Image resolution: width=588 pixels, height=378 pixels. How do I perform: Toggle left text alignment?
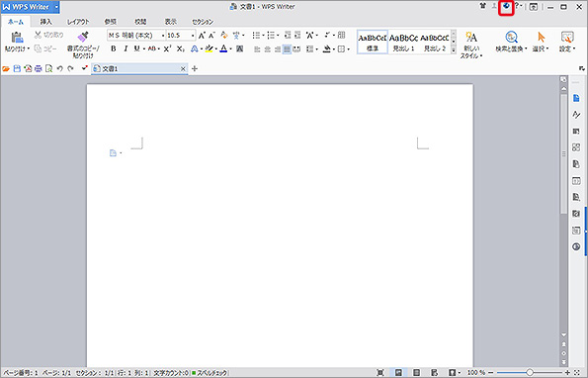point(257,49)
